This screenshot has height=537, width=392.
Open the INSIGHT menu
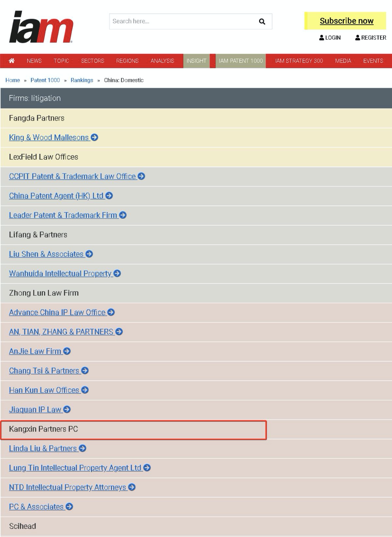click(x=196, y=61)
